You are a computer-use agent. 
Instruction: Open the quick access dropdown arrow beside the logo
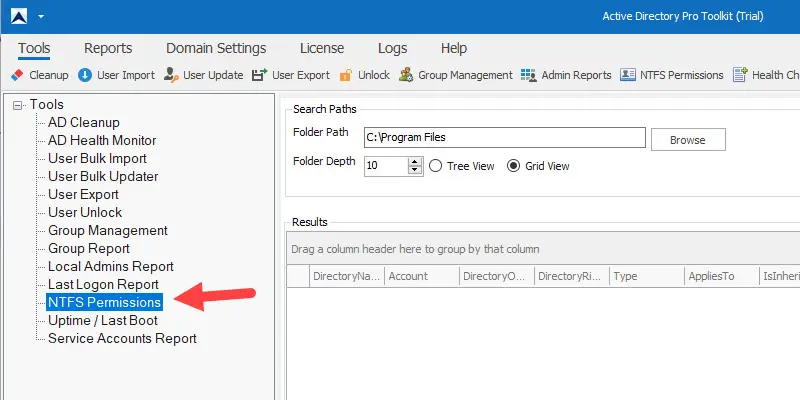coord(41,17)
